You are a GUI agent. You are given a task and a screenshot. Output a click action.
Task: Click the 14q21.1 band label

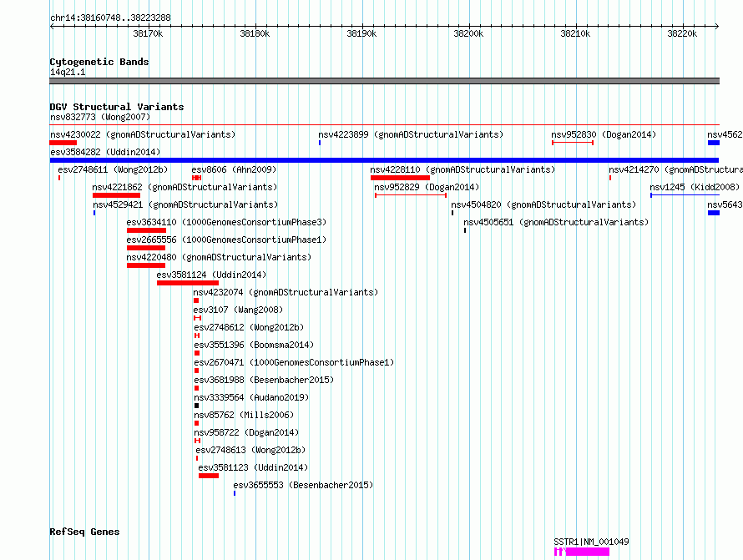tap(68, 72)
